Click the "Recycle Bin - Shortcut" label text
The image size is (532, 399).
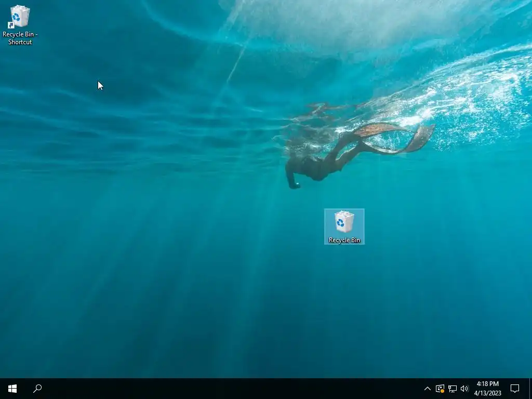20,38
